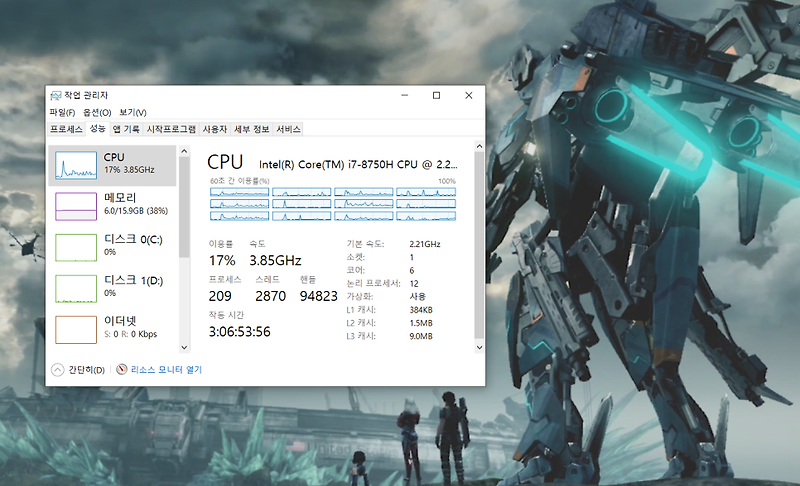Screen dimensions: 800x486
Task: Open the 시작프로그램 tab
Action: (x=171, y=129)
